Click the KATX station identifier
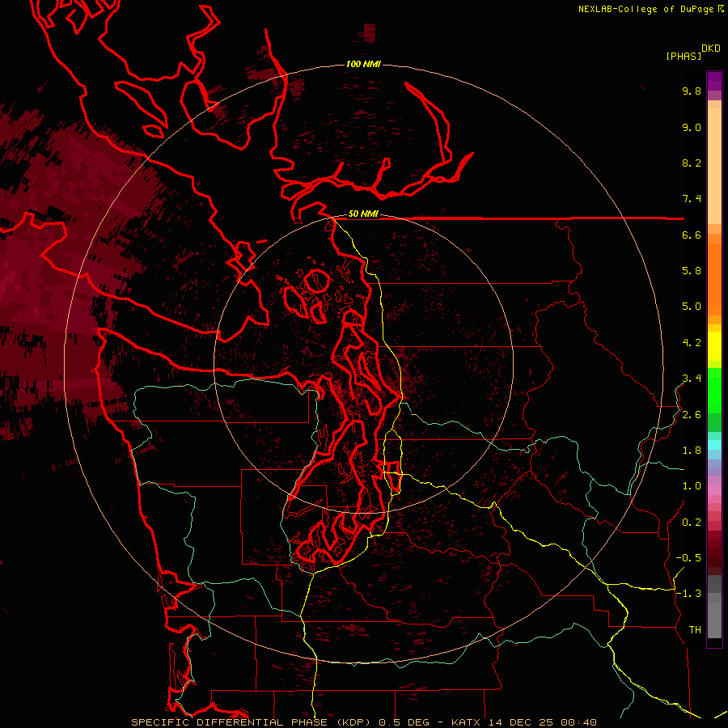The height and width of the screenshot is (728, 728). coord(466,722)
